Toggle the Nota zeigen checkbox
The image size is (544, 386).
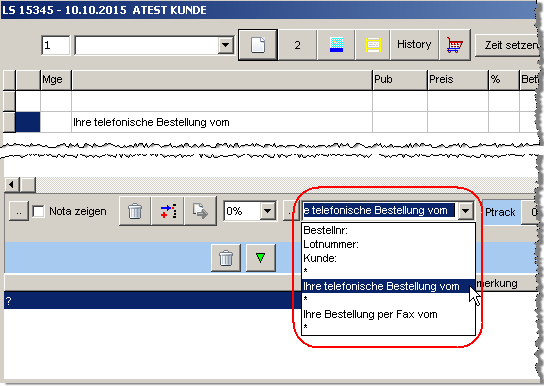pos(39,211)
